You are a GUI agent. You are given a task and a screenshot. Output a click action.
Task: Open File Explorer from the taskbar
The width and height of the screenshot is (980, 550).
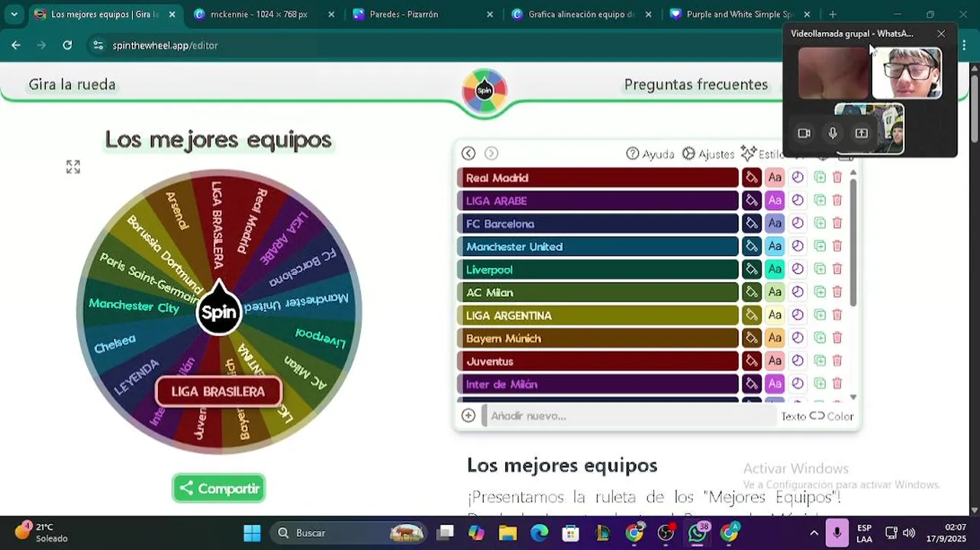click(x=508, y=532)
